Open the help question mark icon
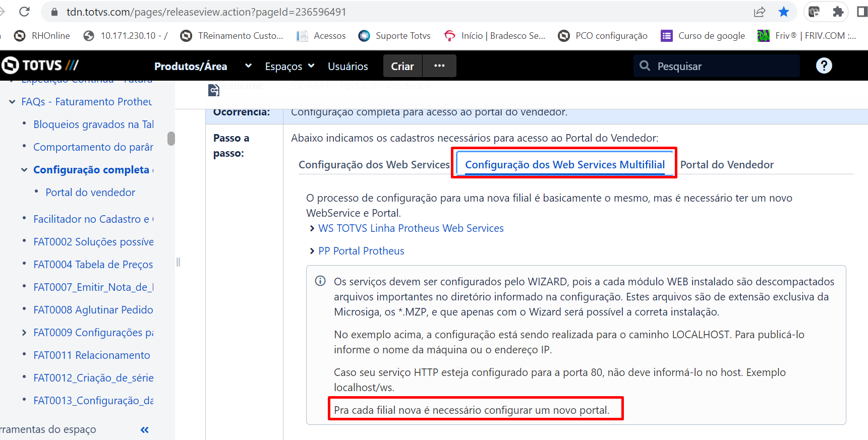 coord(824,66)
